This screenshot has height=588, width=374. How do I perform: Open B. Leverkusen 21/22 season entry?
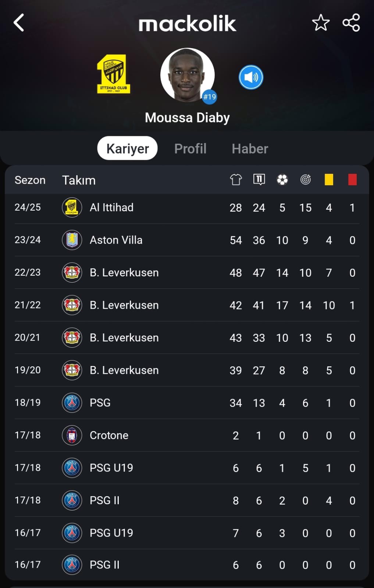click(187, 305)
